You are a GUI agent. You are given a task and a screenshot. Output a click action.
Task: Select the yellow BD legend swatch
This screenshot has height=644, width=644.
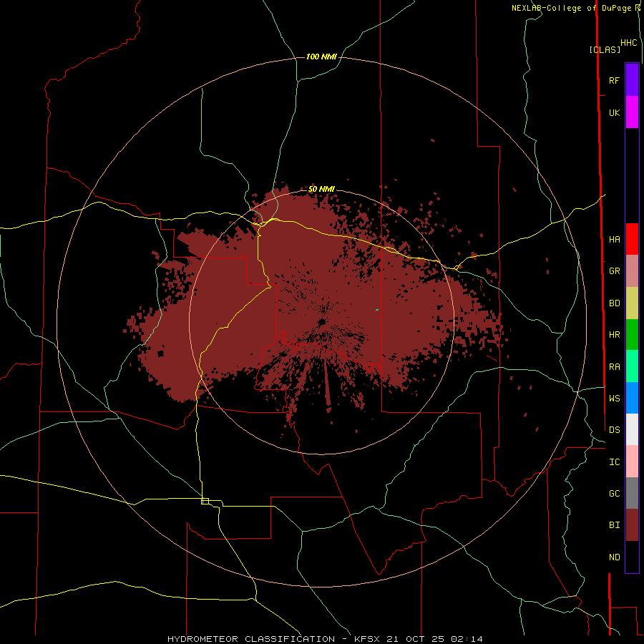click(x=632, y=303)
